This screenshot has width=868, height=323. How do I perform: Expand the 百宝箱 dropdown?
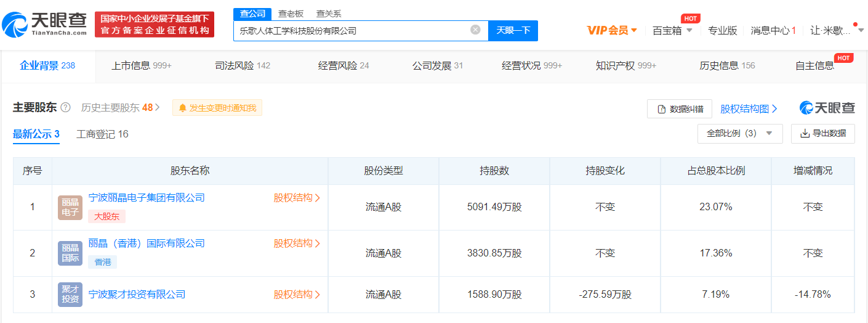[x=672, y=30]
